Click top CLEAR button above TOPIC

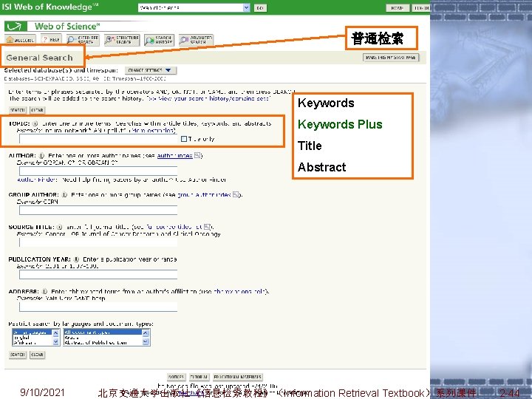[38, 110]
